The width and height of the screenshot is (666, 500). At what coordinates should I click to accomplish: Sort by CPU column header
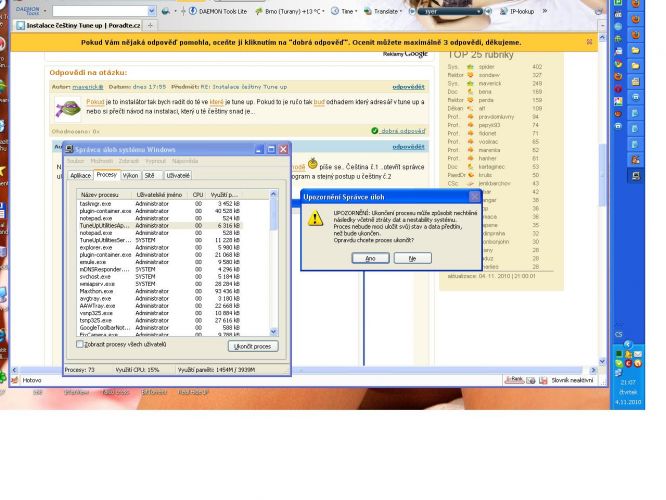pos(197,195)
